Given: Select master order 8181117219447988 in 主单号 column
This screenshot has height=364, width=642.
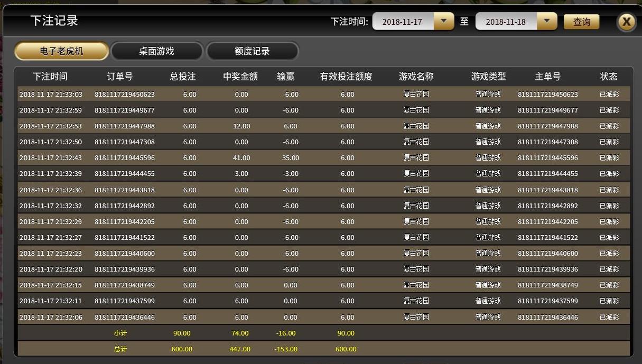Looking at the screenshot, I should click(548, 126).
